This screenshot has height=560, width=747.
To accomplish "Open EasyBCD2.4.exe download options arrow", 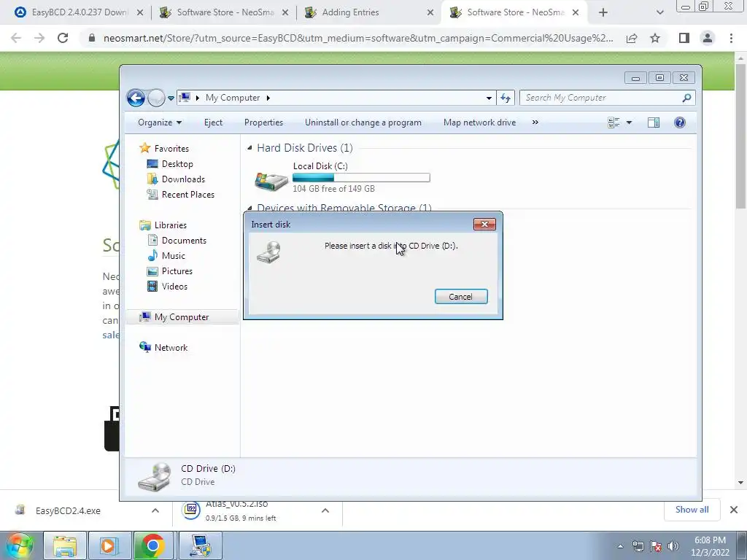I will tap(155, 510).
